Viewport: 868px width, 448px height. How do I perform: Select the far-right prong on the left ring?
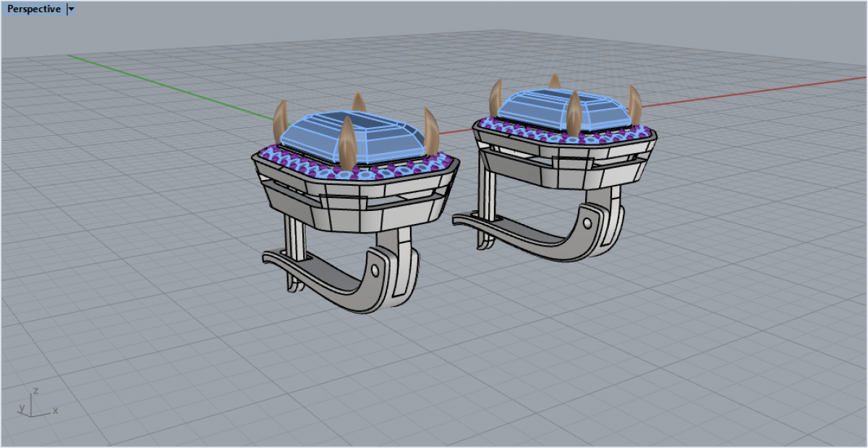click(x=431, y=132)
